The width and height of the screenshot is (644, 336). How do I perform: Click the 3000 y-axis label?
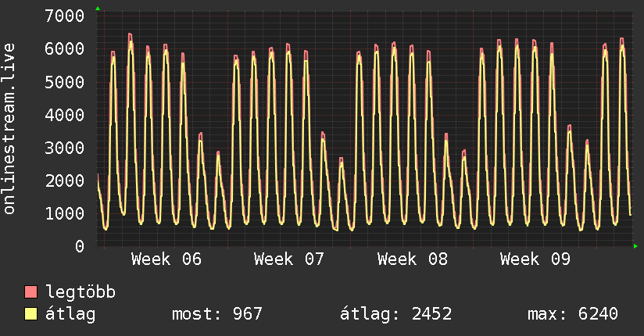point(65,148)
